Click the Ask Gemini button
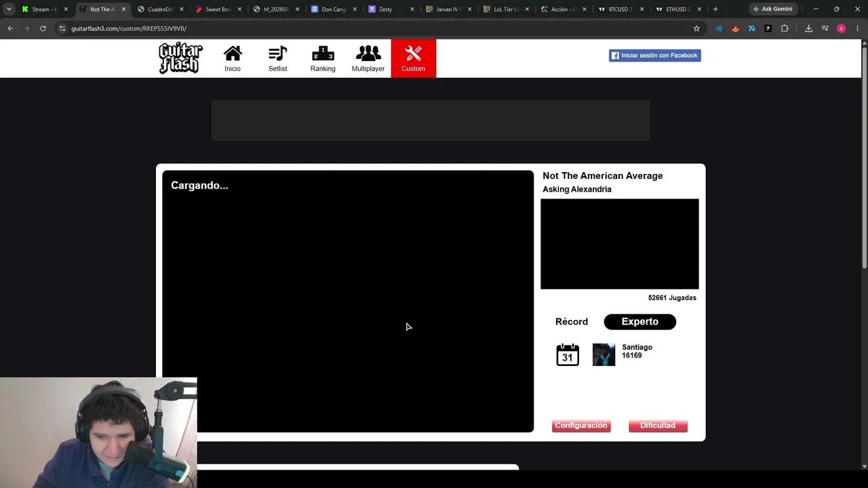868x488 pixels. coord(772,9)
